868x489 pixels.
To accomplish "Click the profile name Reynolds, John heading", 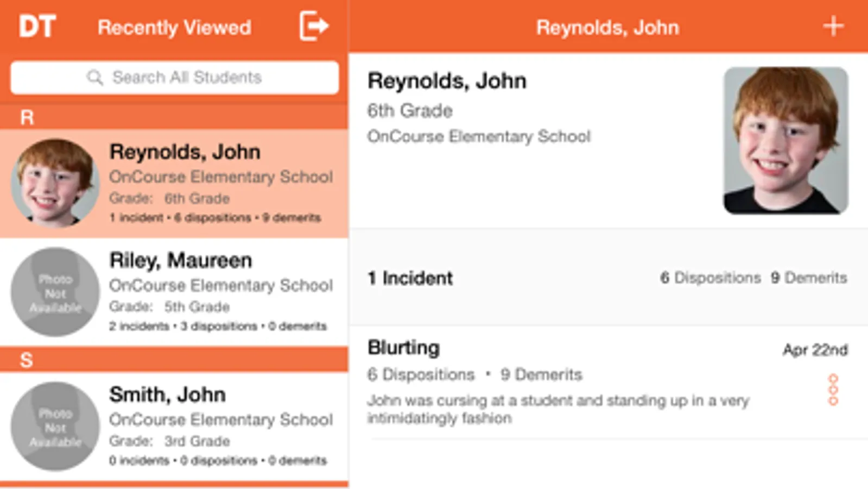I will click(447, 81).
